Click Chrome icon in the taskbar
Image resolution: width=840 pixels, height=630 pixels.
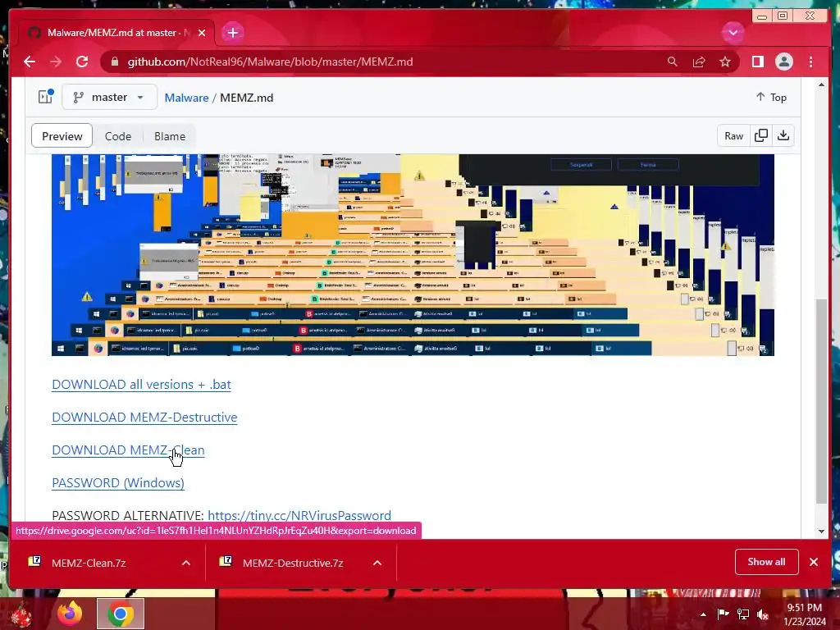coord(120,614)
